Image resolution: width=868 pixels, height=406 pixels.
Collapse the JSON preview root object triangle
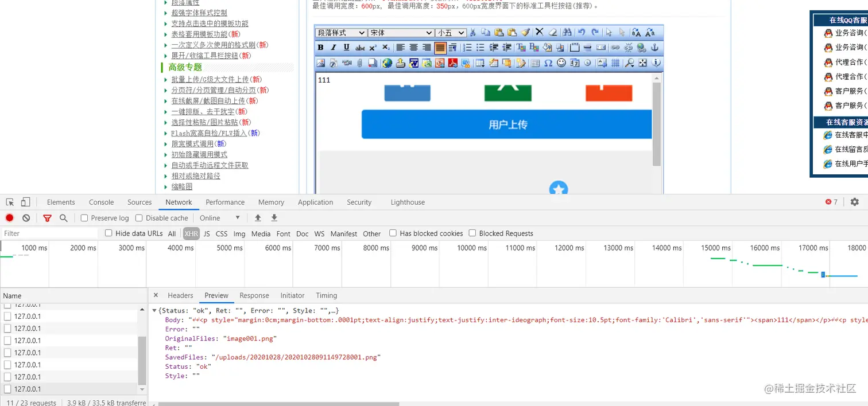pos(154,310)
